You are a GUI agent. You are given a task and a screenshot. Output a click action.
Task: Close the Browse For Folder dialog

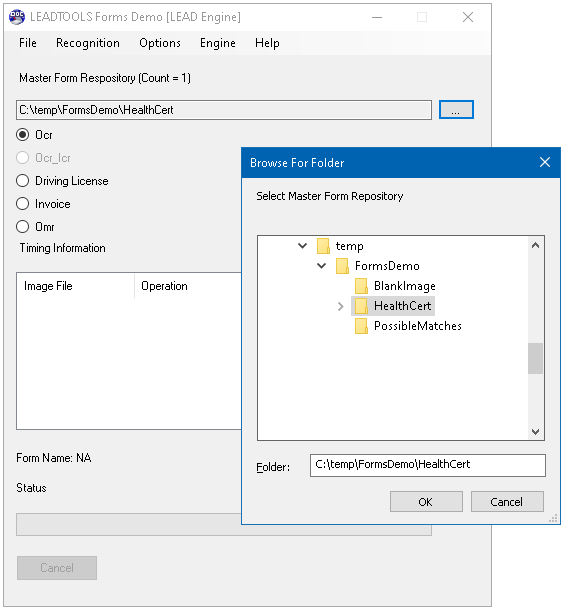pyautogui.click(x=545, y=162)
